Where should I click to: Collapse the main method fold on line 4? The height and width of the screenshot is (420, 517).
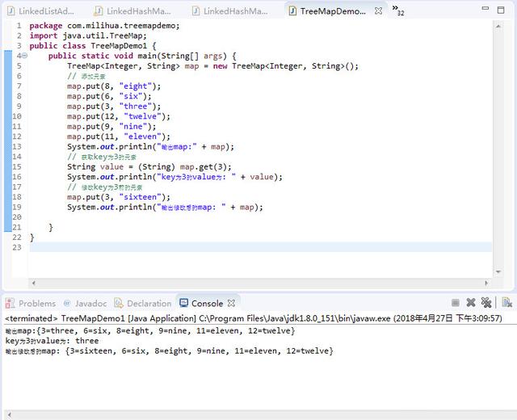(25, 56)
